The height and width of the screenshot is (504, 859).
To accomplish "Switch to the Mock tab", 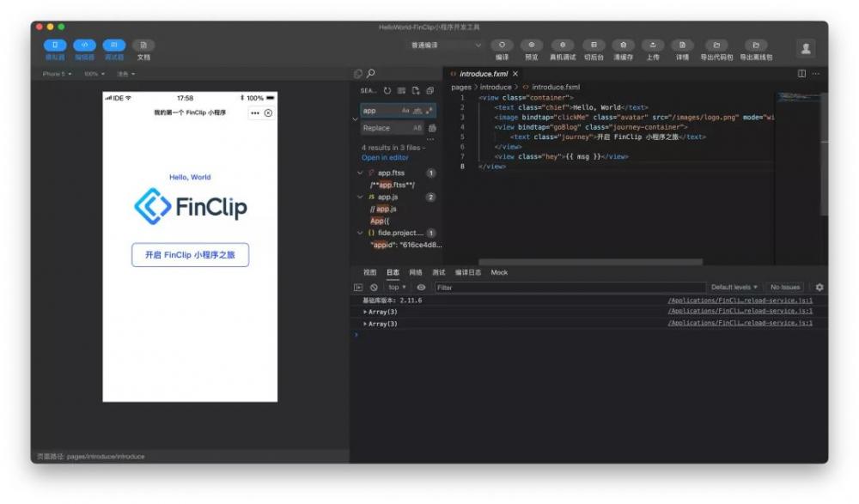I will (x=499, y=272).
